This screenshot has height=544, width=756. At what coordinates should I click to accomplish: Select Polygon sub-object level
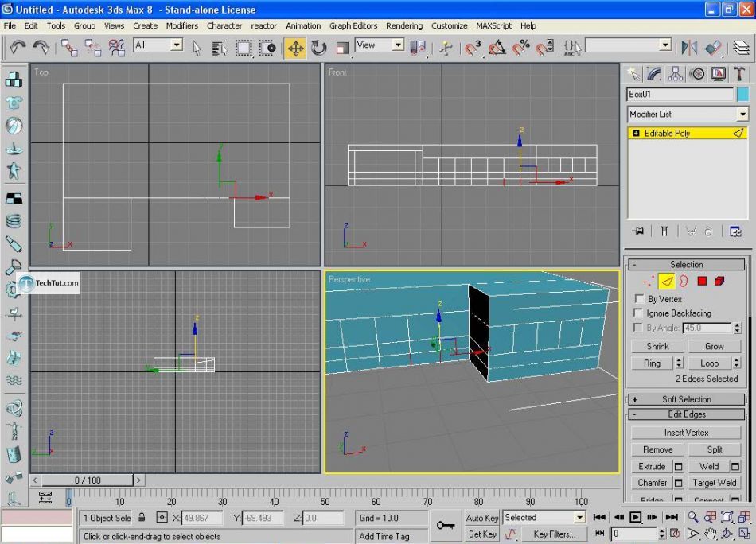click(702, 281)
